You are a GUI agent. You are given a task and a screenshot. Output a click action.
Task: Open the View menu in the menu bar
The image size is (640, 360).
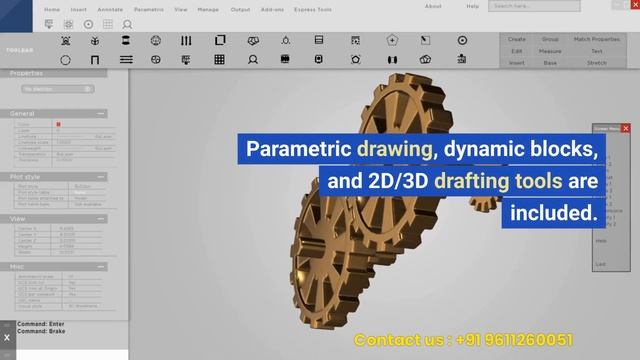(x=181, y=9)
